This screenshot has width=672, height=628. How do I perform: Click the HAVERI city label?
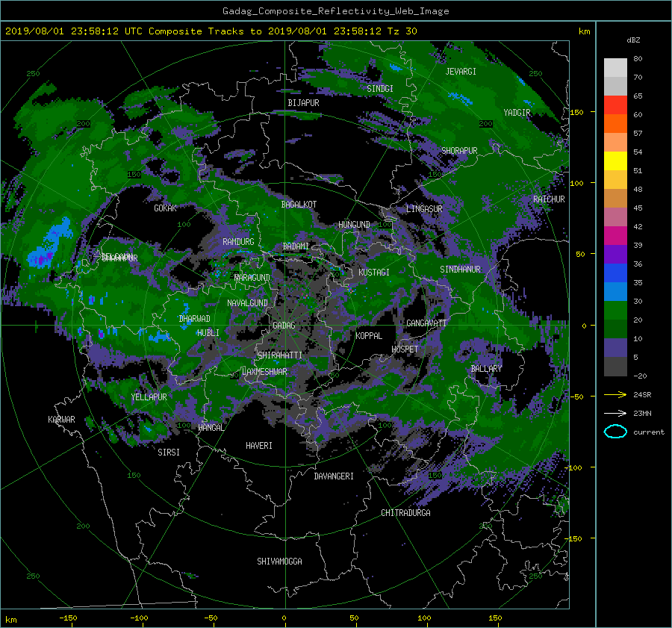(x=259, y=446)
